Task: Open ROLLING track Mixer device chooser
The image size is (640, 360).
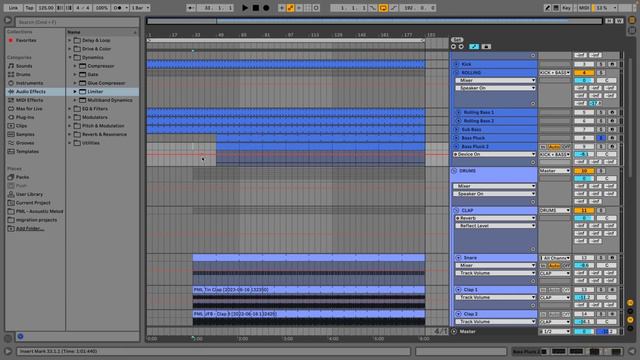Action: click(x=496, y=80)
